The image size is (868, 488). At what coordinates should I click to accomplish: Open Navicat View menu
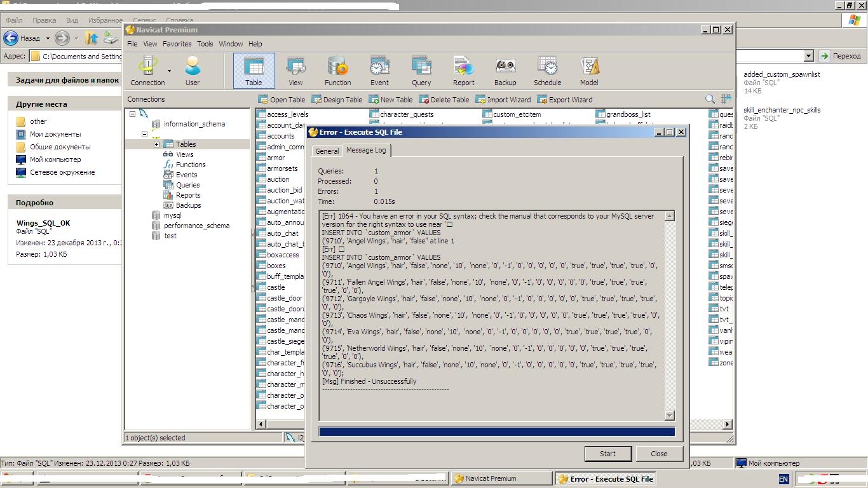(x=150, y=44)
